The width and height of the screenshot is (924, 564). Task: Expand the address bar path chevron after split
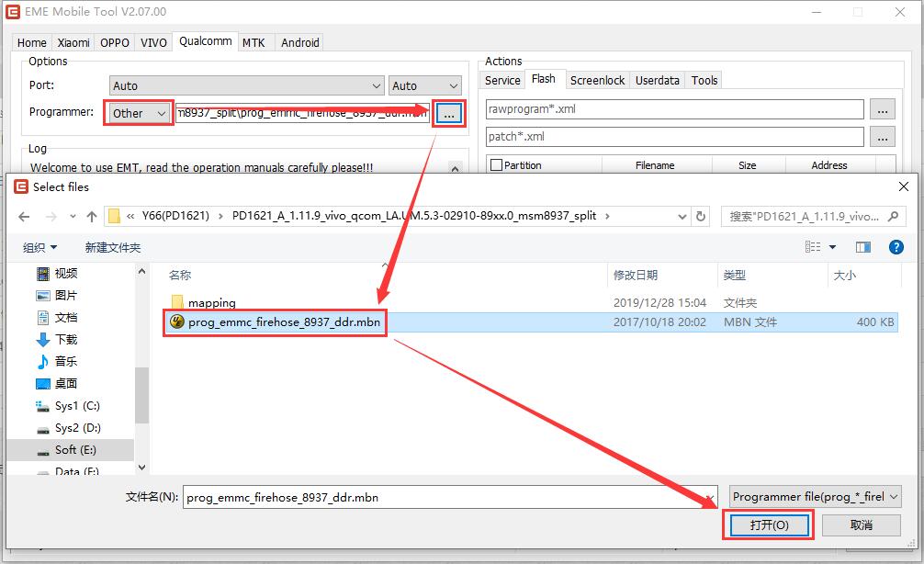(607, 216)
